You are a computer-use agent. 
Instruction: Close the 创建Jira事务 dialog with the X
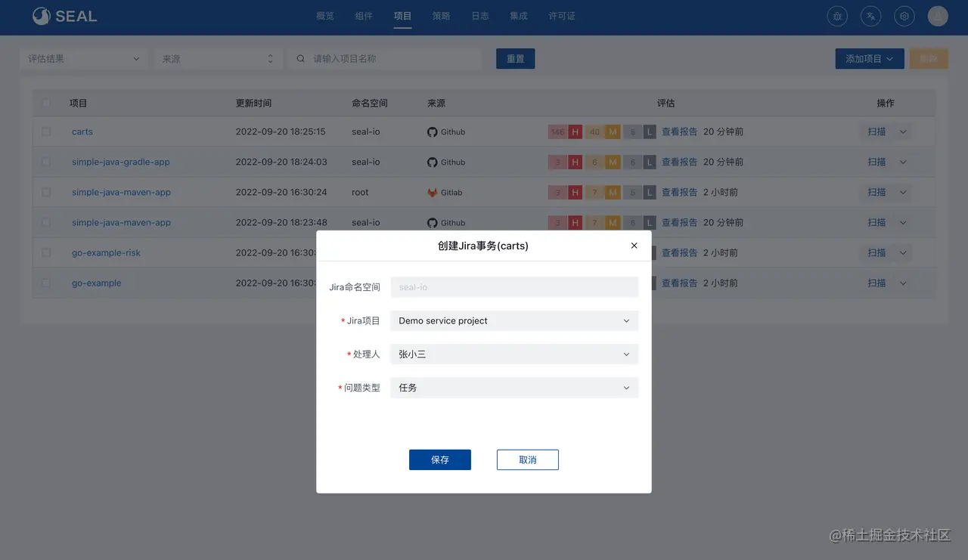coord(634,246)
